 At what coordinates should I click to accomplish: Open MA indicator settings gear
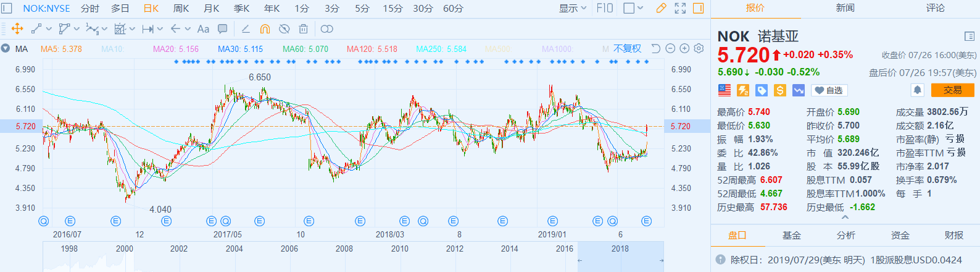coord(699,48)
